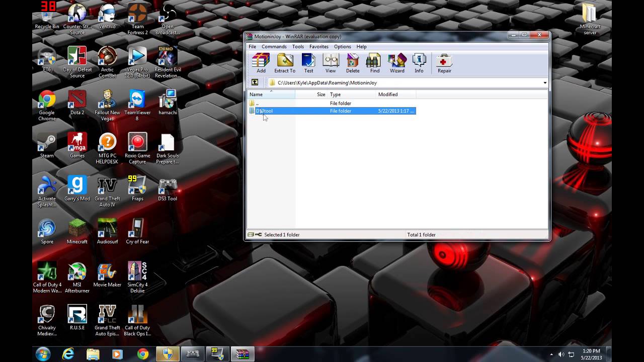Run the Test archive tool
The image size is (644, 362).
(x=308, y=63)
